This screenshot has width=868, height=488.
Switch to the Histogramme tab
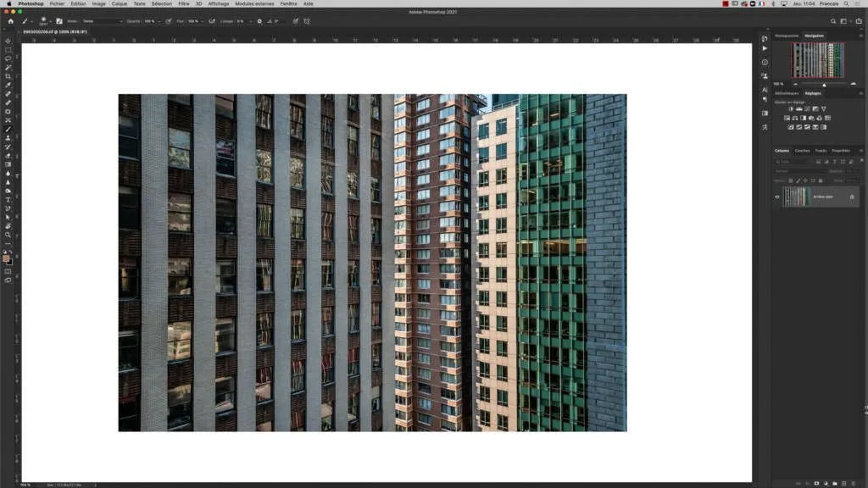787,36
